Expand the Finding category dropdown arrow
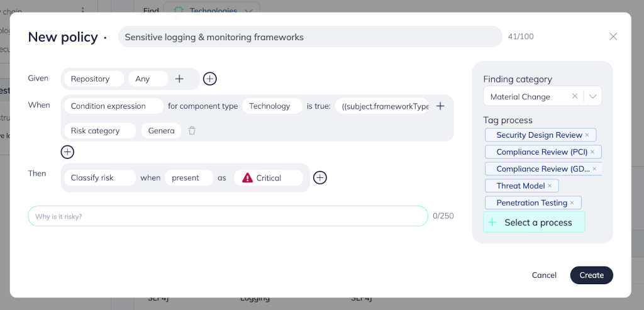Screen dimensions: 644x310 (x=593, y=97)
